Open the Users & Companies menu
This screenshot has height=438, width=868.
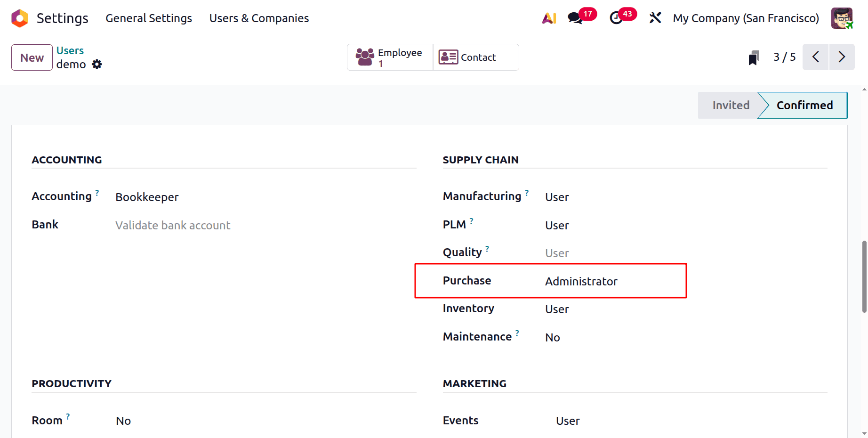coord(258,18)
